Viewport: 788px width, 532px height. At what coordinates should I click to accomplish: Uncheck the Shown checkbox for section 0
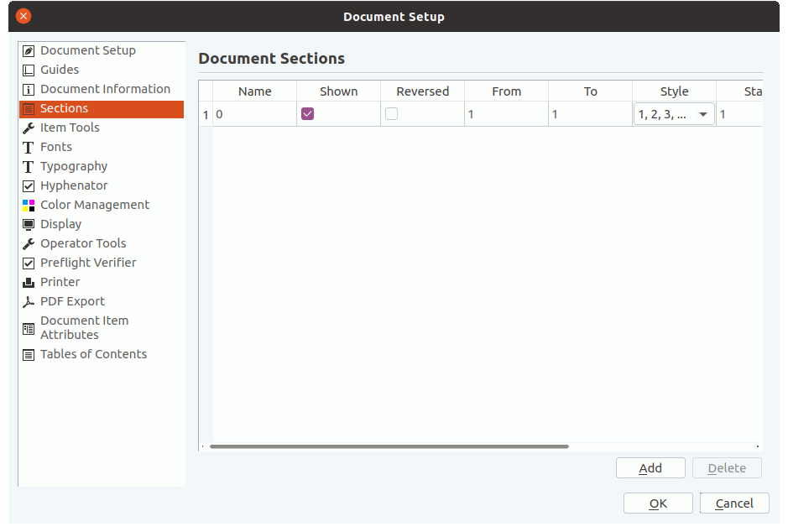point(308,114)
